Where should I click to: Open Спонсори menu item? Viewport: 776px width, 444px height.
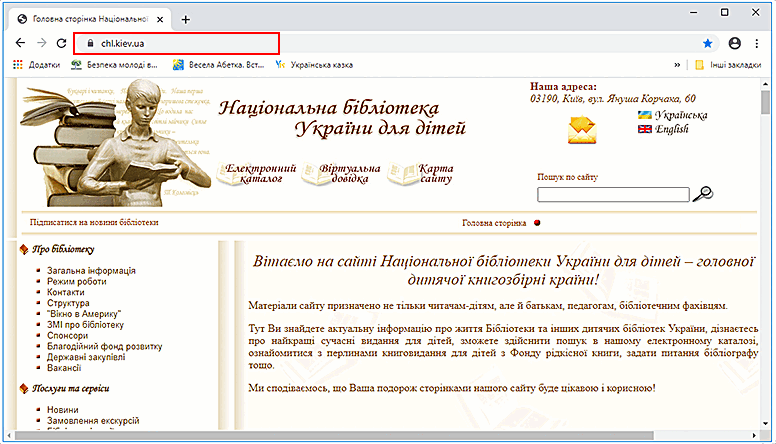[x=67, y=336]
